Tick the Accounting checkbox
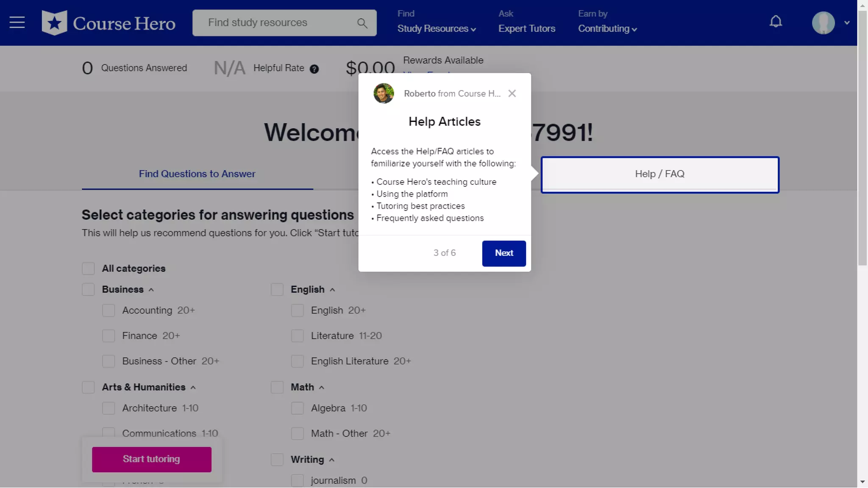The height and width of the screenshot is (488, 868). (x=108, y=311)
